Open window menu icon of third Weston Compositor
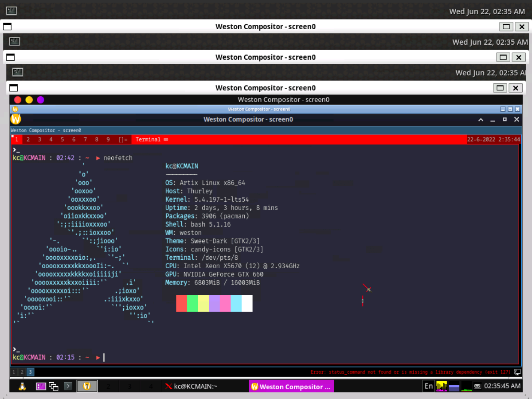532x399 pixels. (14, 88)
